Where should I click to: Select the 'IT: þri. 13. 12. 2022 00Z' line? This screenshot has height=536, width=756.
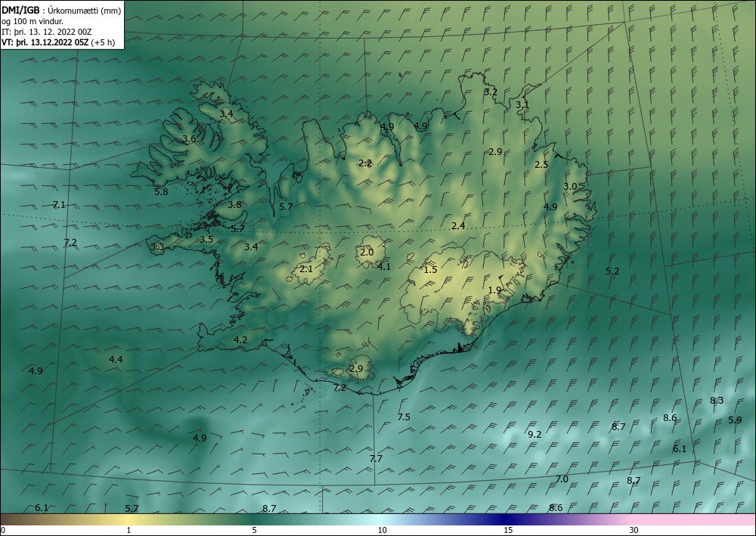46,32
